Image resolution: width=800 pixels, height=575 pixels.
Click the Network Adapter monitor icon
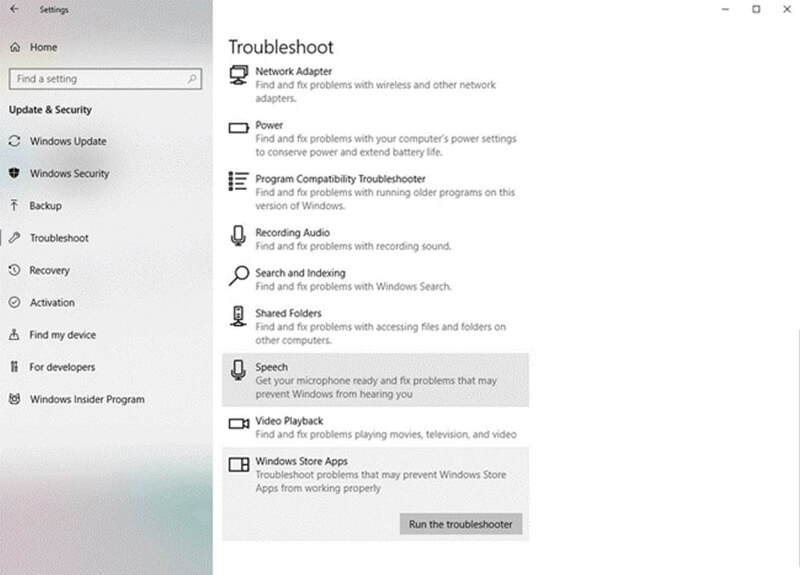(238, 75)
